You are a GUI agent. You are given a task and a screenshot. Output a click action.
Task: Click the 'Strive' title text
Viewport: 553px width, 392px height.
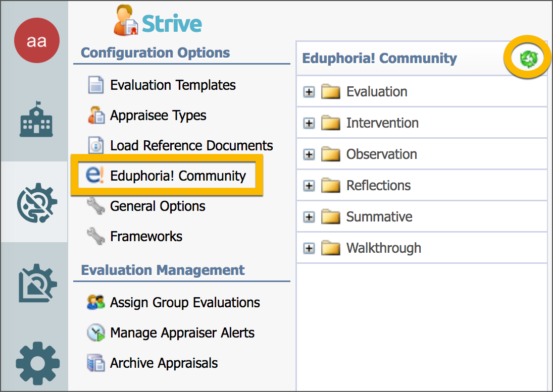(x=172, y=24)
